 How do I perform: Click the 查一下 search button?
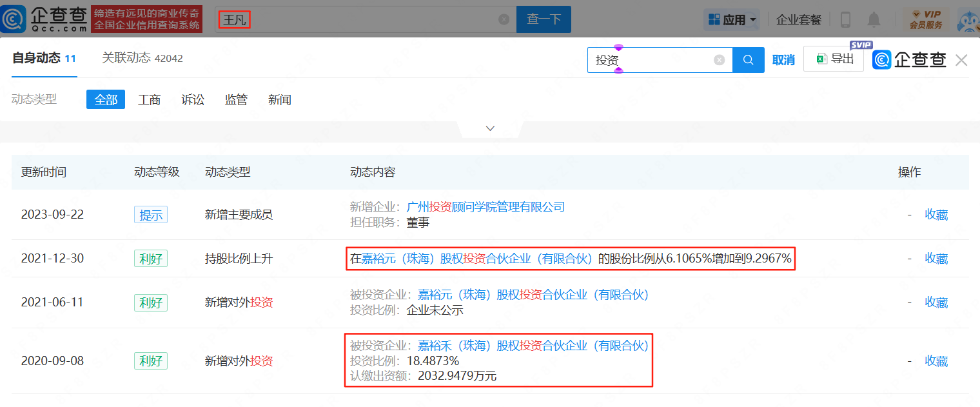coord(544,19)
